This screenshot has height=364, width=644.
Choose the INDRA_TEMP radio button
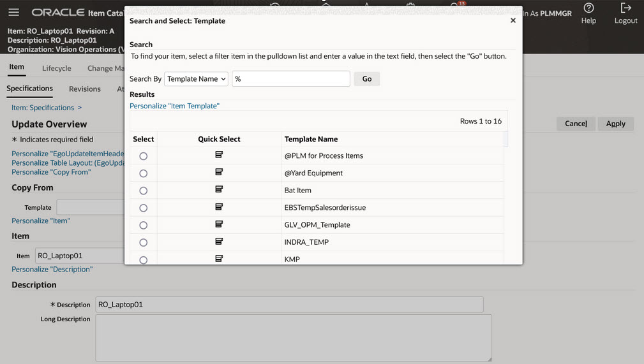click(x=143, y=242)
